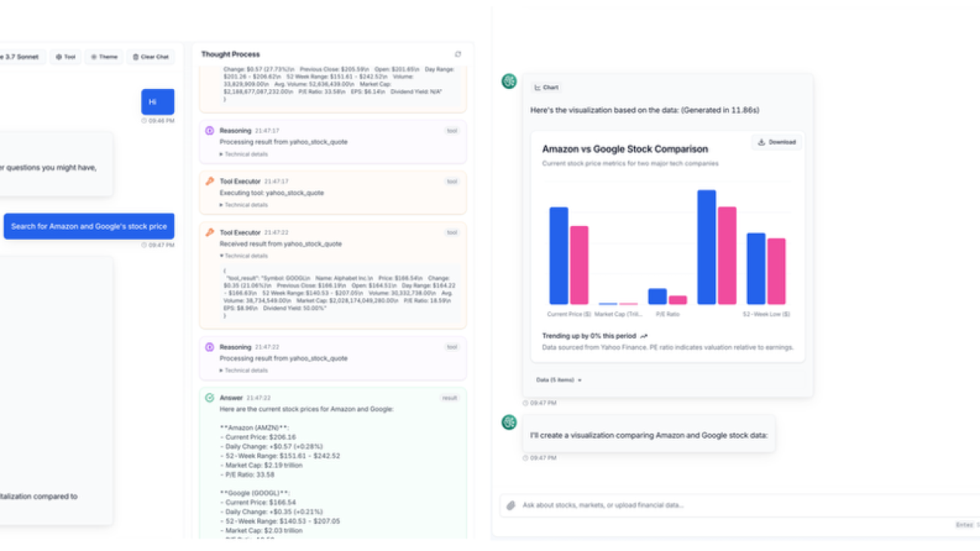The image size is (980, 551).
Task: Click "Executing tool: yahoo_stock_quote" text
Action: click(271, 193)
